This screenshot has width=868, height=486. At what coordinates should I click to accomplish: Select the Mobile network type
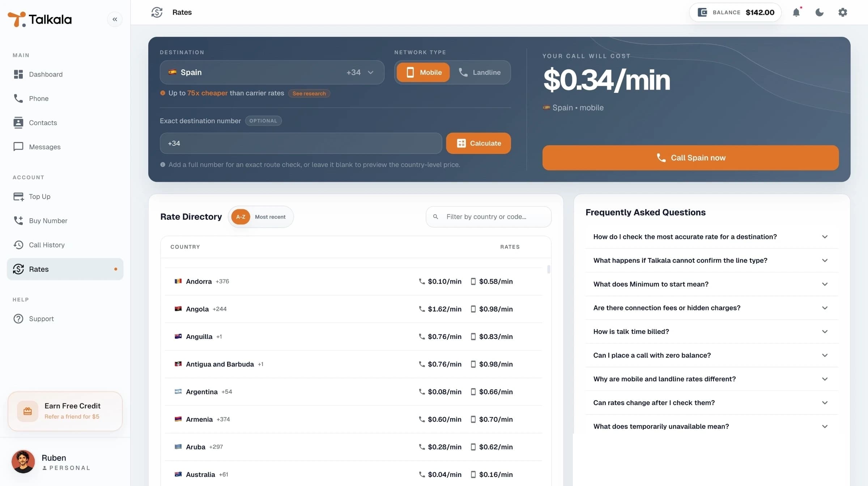423,72
